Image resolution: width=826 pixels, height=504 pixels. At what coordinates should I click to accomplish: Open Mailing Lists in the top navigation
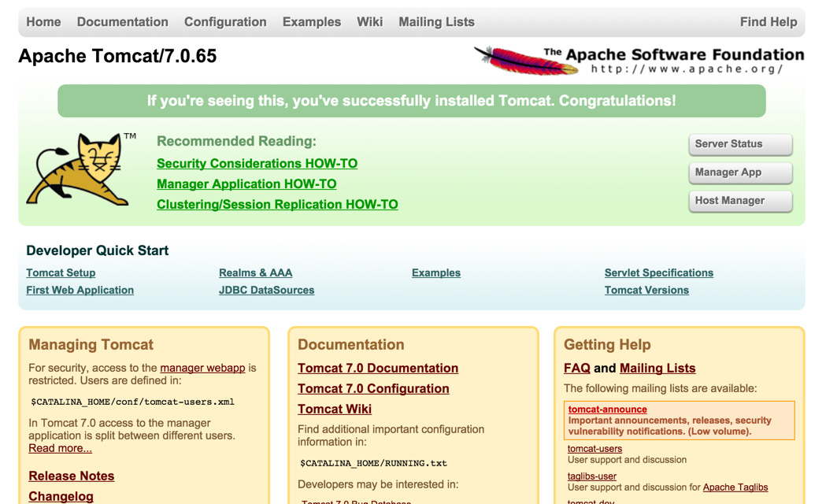[x=437, y=22]
